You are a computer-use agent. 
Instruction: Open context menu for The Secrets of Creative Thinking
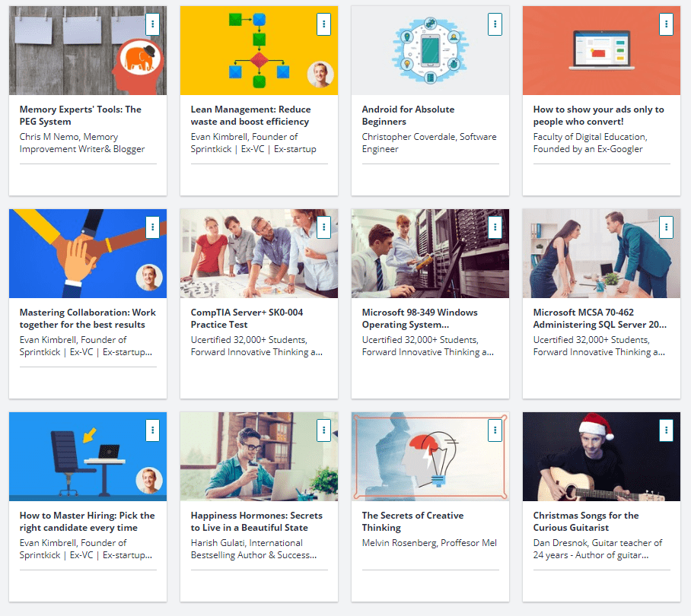click(495, 430)
